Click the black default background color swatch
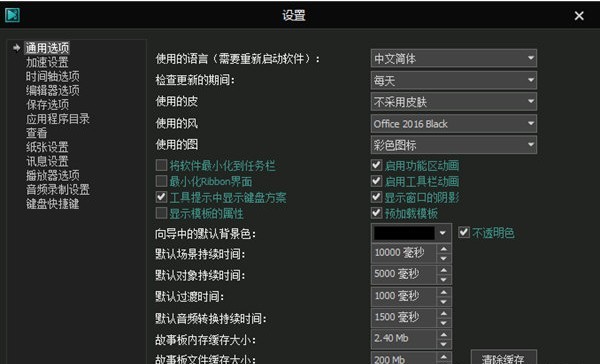The width and height of the screenshot is (600, 364). (404, 233)
